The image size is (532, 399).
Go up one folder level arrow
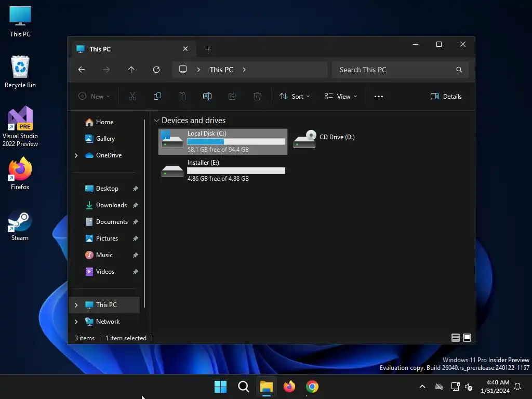(x=131, y=70)
